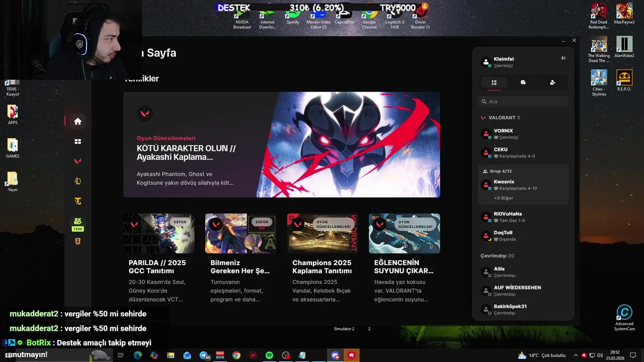Open the PARILDA 2025 GCC Tanıtımı card
The height and width of the screenshot is (362, 644).
pos(159,258)
